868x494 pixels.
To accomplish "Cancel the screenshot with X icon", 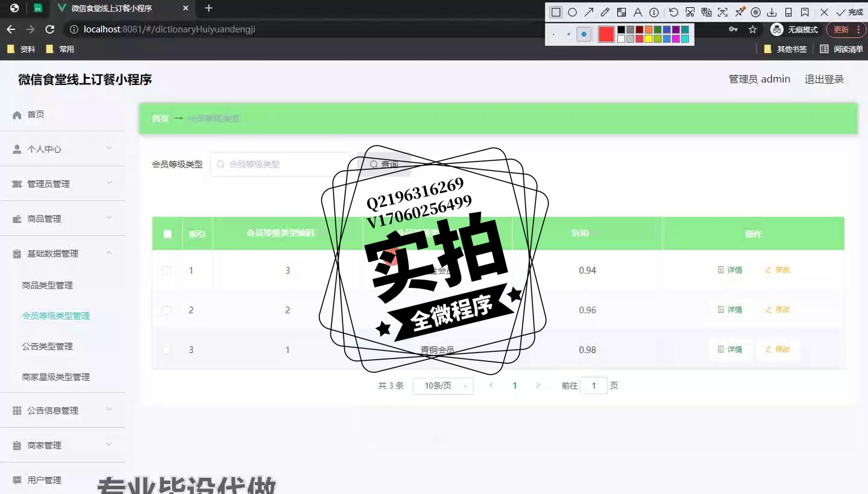I will 824,12.
